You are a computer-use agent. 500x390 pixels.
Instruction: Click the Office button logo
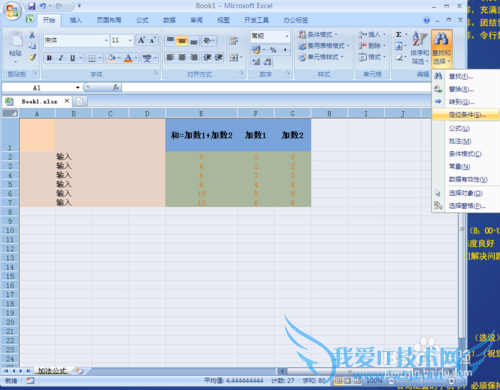[x=12, y=11]
